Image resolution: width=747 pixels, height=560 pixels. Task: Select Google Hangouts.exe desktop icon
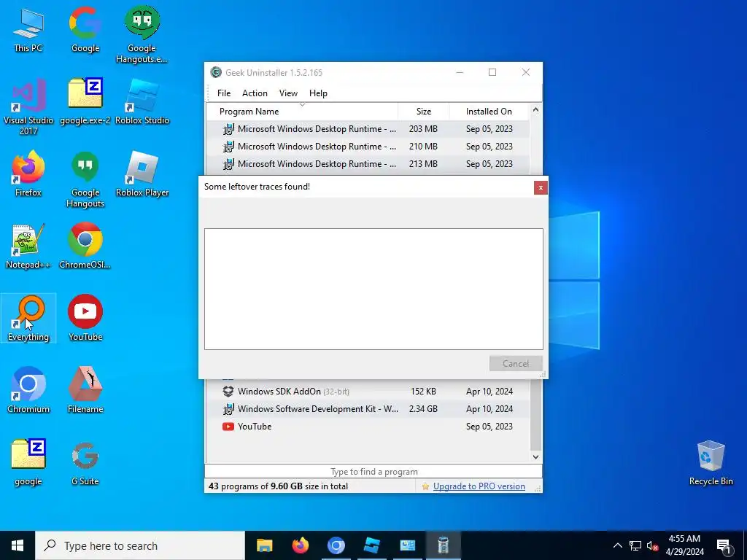[142, 34]
